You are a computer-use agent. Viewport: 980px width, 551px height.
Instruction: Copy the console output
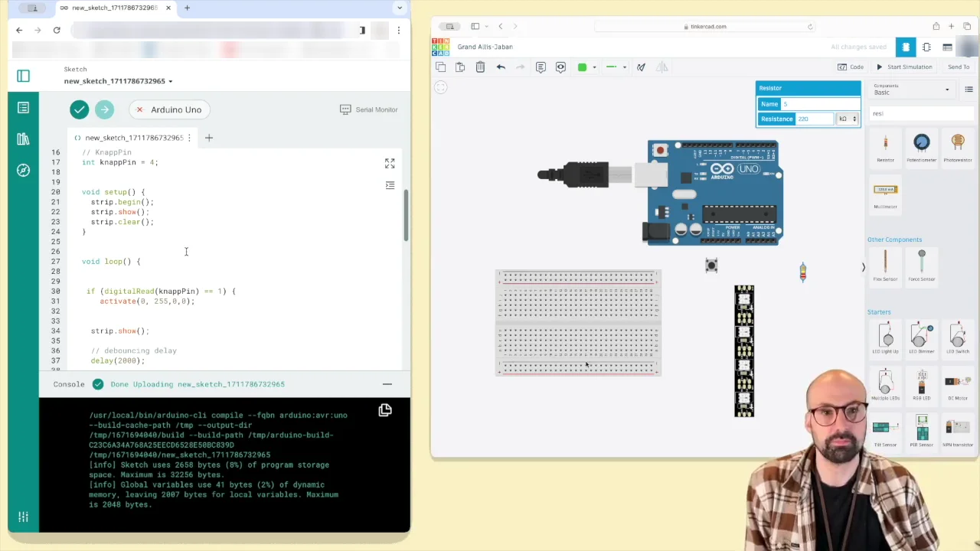pos(385,410)
